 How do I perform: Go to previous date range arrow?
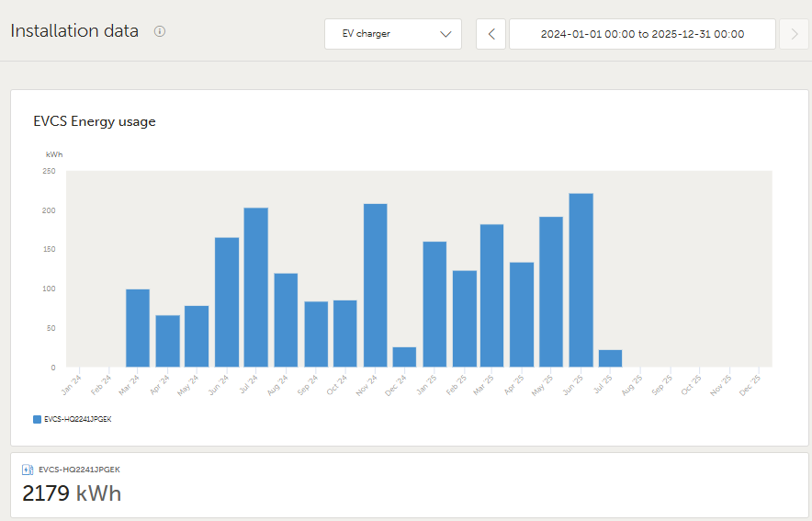coord(491,34)
